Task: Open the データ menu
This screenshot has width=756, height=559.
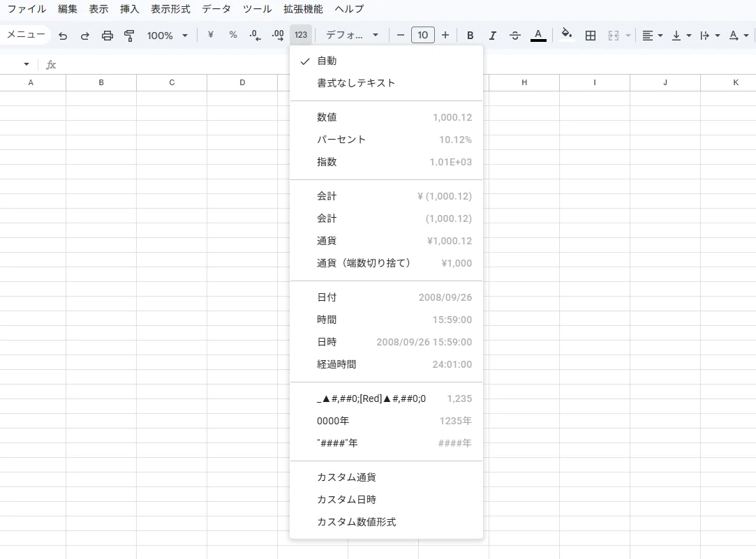Action: click(x=216, y=9)
